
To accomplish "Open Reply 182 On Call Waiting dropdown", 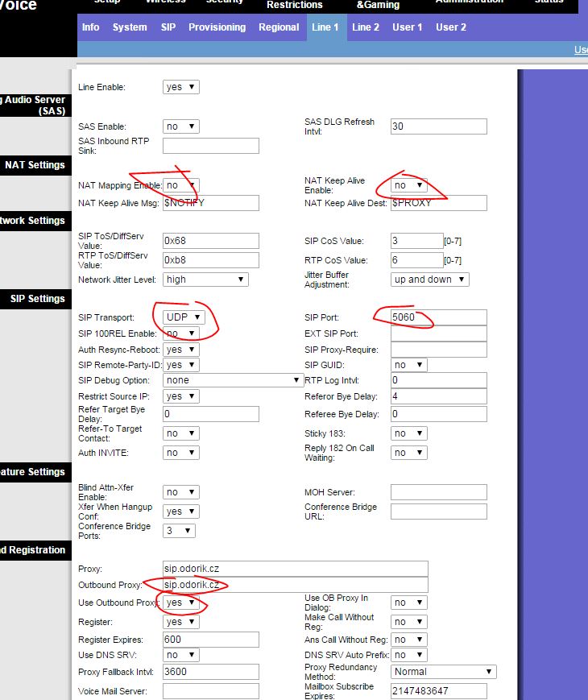I will click(409, 453).
